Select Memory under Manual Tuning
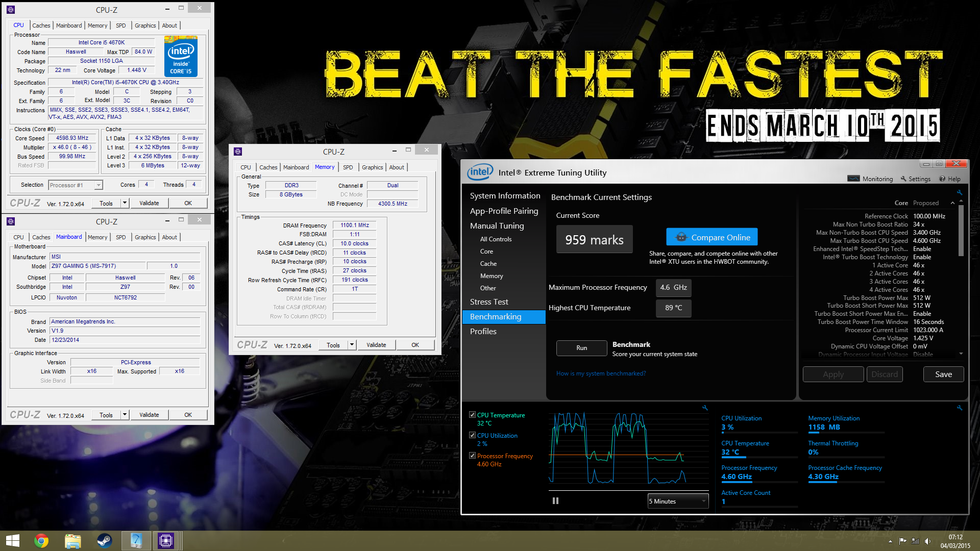The image size is (980, 551). [x=491, y=276]
